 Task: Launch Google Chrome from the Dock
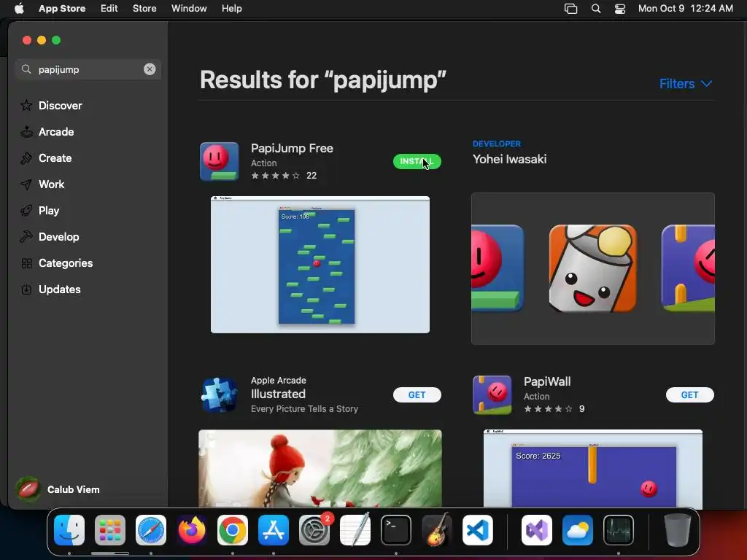pyautogui.click(x=233, y=530)
